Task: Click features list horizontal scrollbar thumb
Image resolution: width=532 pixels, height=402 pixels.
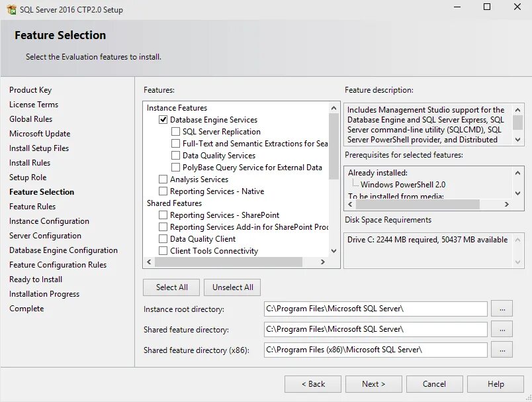Action: coord(228,262)
